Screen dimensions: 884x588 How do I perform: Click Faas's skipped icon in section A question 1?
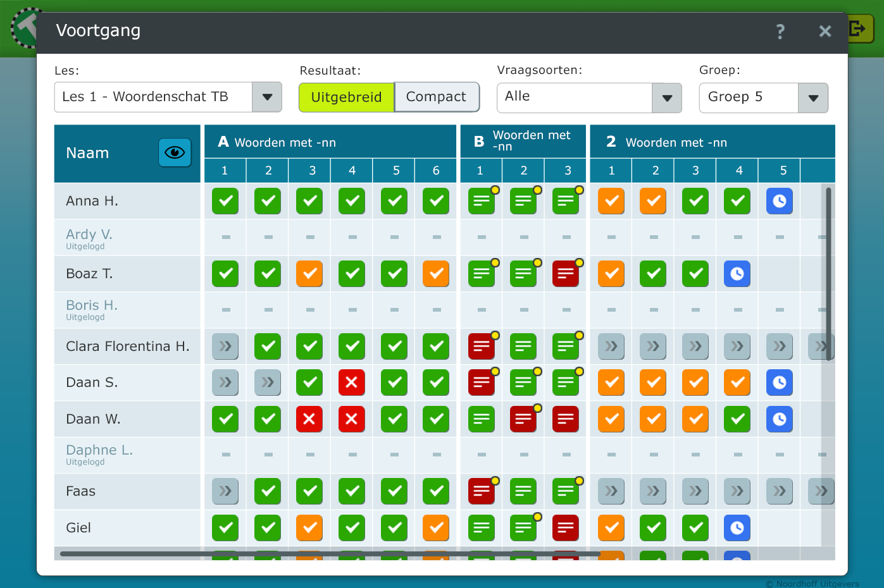tap(225, 491)
